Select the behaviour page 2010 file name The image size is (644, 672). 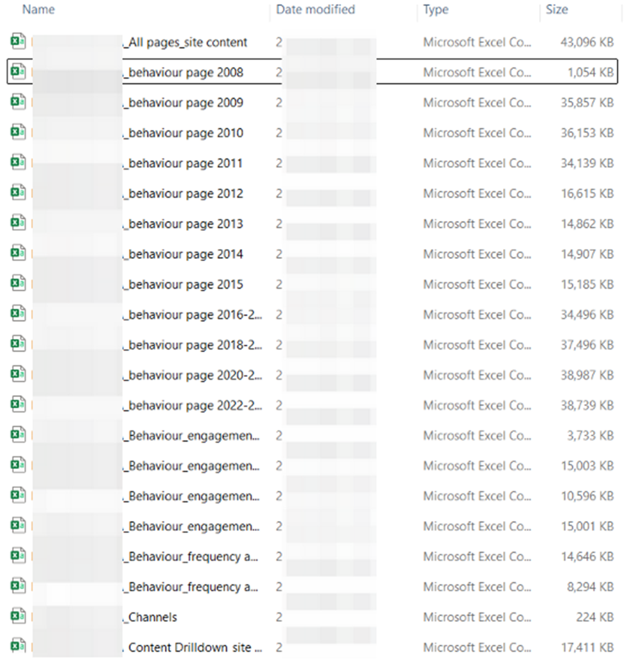[184, 133]
